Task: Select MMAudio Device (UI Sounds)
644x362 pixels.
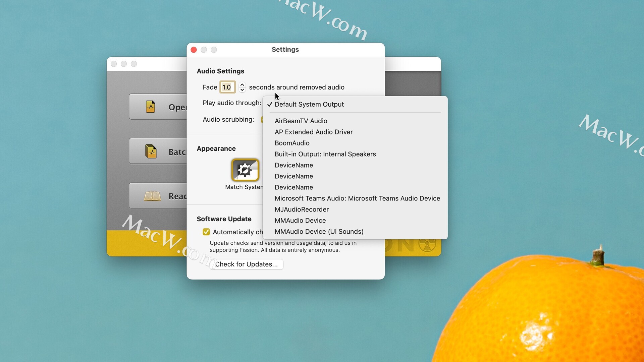Action: pyautogui.click(x=355, y=231)
